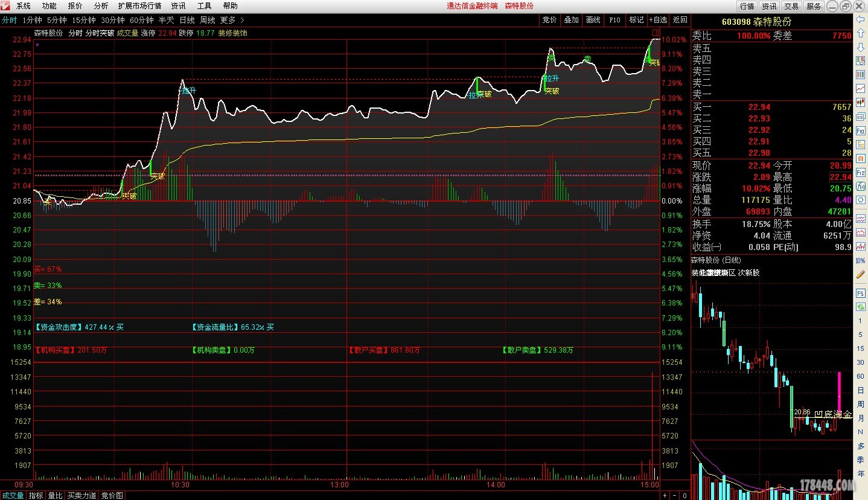Open the 系统 menu
This screenshot has width=868, height=500.
click(24, 6)
